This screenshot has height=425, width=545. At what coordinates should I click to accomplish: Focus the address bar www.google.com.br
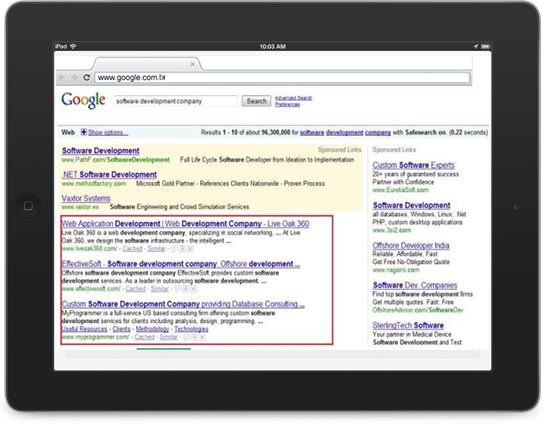pyautogui.click(x=282, y=77)
